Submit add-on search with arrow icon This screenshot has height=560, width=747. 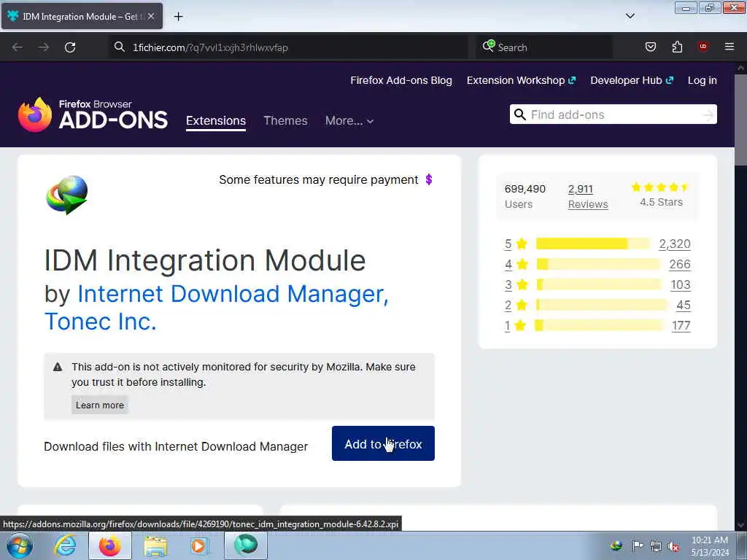[708, 114]
